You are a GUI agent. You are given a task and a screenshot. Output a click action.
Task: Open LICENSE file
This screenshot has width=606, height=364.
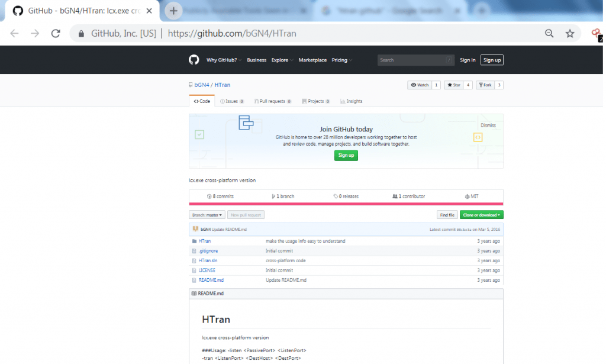[x=207, y=270]
